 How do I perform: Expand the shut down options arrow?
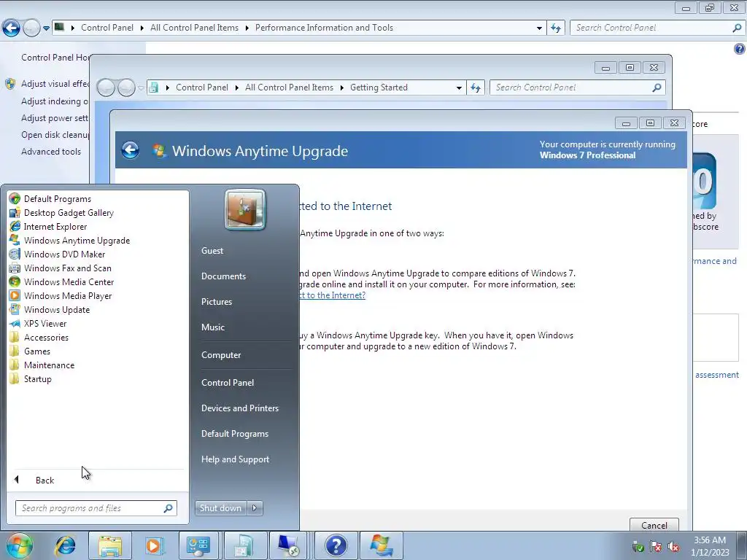pos(255,508)
